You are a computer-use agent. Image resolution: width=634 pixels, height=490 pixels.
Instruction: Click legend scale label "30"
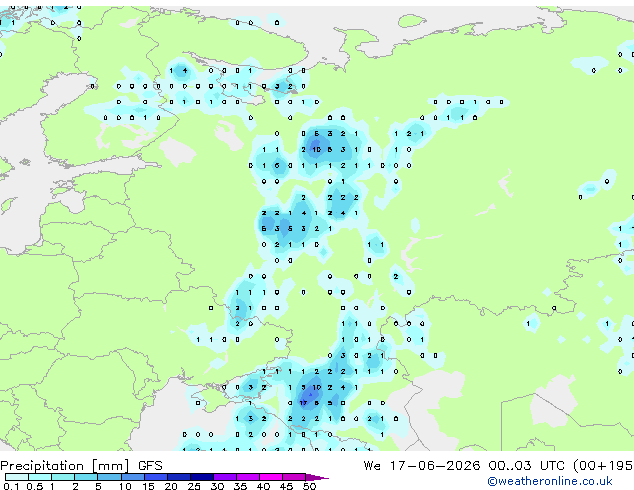pyautogui.click(x=217, y=486)
